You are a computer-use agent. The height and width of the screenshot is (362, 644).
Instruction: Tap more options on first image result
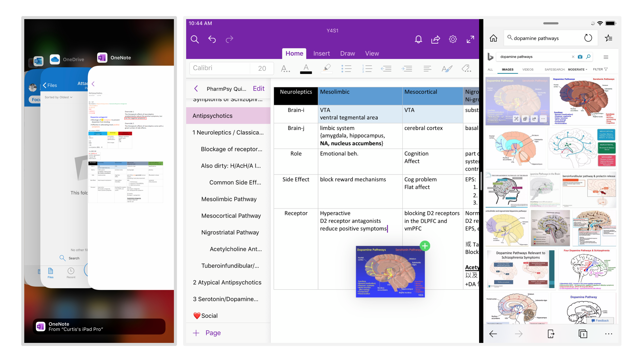543,119
